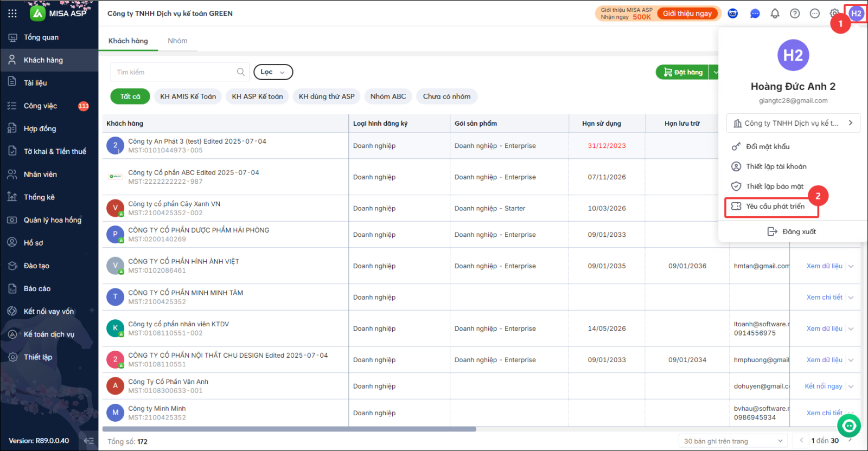Select the KH AMIS Kế Toán filter chip
868x451 pixels.
pos(188,96)
